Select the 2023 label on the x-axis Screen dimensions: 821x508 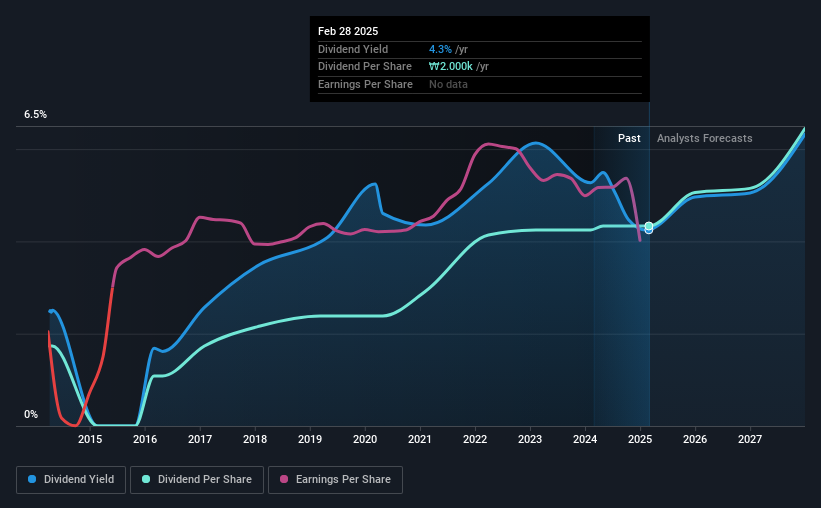pyautogui.click(x=530, y=439)
